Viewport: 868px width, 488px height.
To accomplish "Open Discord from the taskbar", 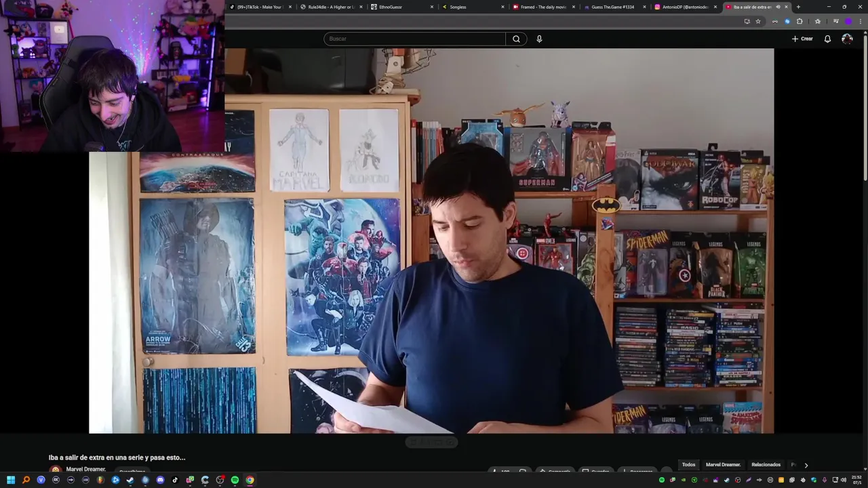I will [160, 480].
